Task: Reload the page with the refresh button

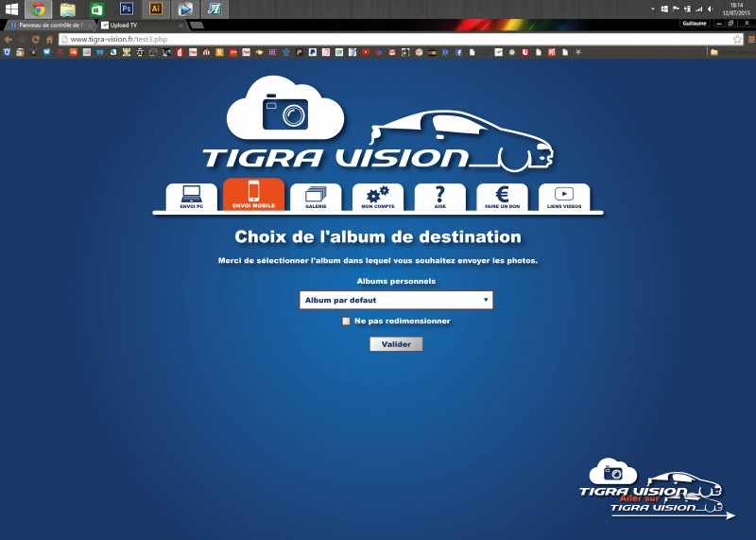Action: (x=36, y=40)
